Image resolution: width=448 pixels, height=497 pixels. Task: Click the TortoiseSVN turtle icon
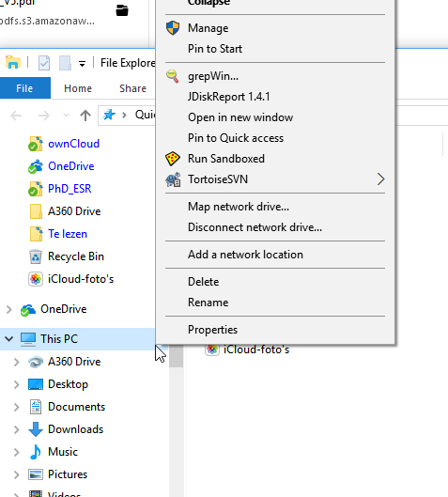(x=174, y=179)
